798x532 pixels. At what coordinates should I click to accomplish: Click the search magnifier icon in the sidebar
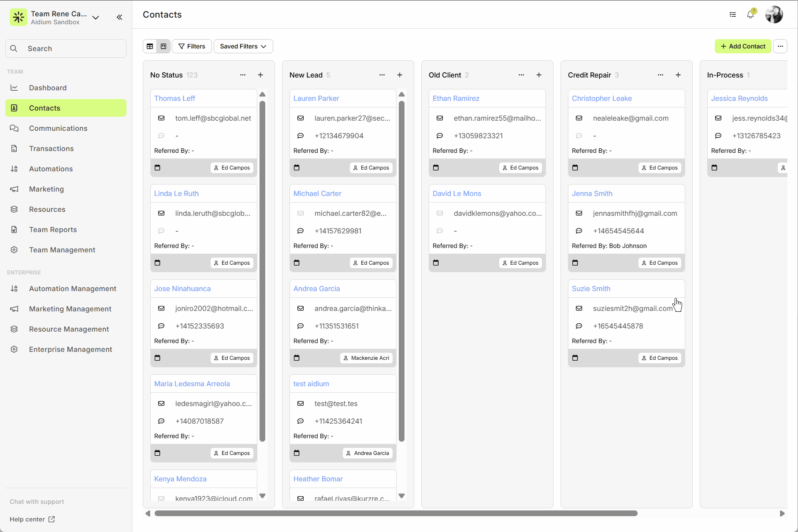14,48
